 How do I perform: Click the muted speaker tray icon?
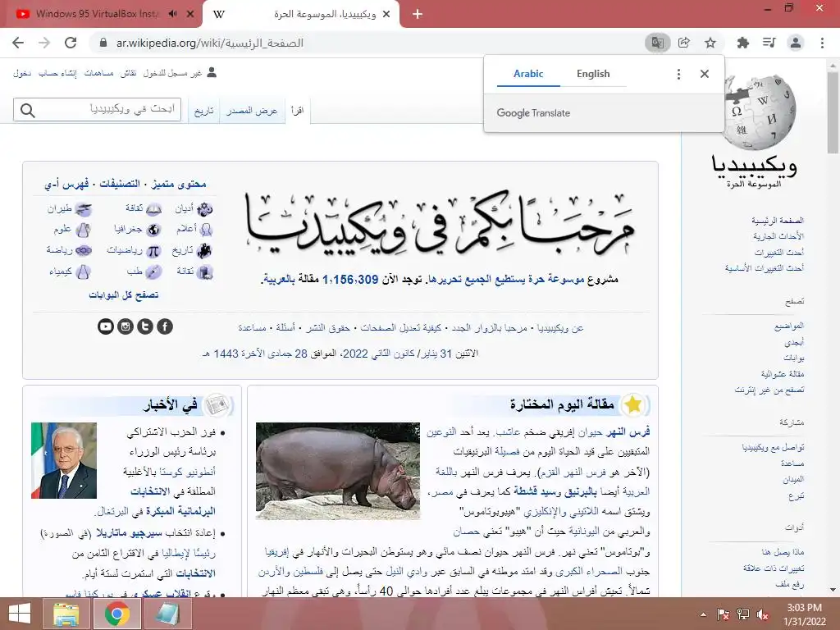coord(763,614)
